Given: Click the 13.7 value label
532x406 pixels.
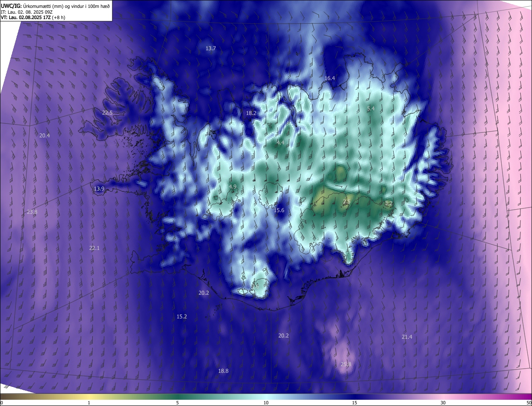Looking at the screenshot, I should pyautogui.click(x=211, y=49).
